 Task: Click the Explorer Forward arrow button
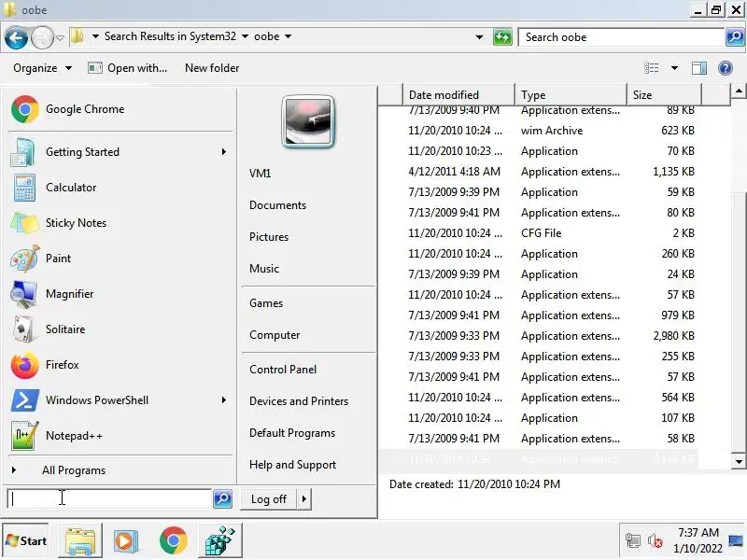(x=42, y=37)
